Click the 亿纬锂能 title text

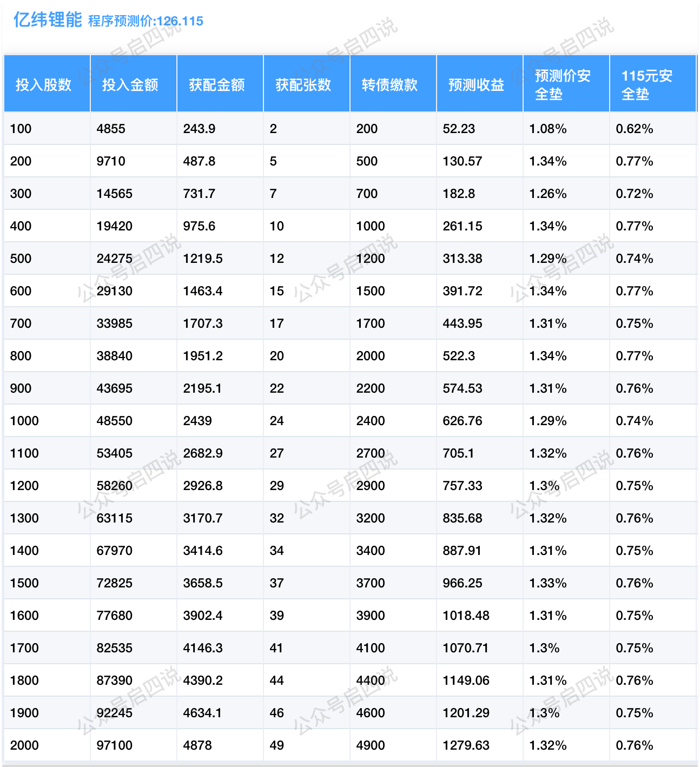[x=47, y=20]
